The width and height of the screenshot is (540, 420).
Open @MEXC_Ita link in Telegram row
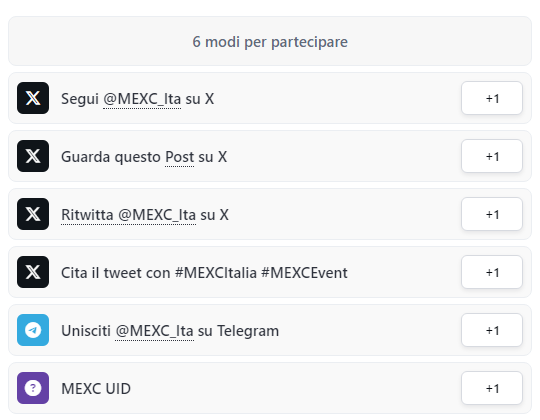154,331
